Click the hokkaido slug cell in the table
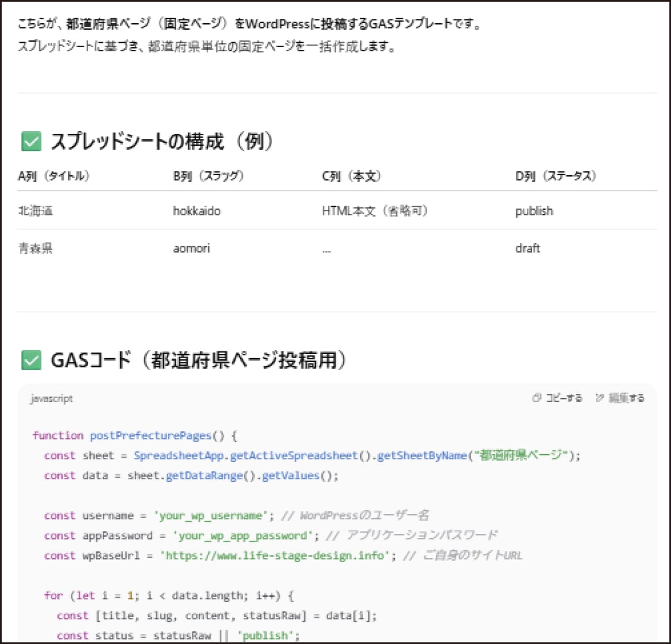Image resolution: width=671 pixels, height=644 pixels. coord(197,211)
